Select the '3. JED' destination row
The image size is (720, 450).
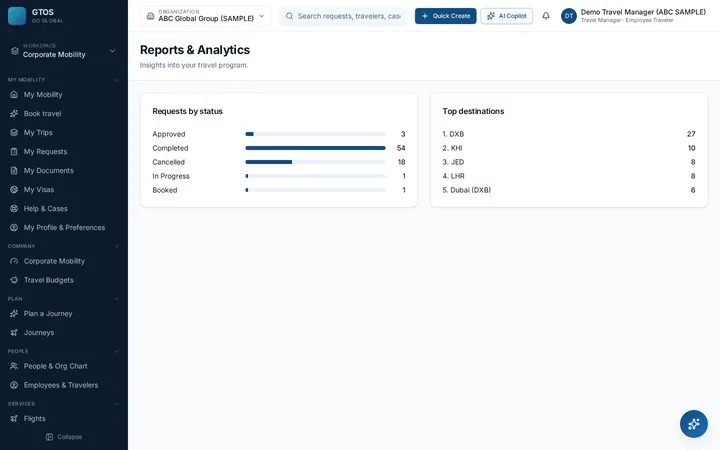click(569, 162)
